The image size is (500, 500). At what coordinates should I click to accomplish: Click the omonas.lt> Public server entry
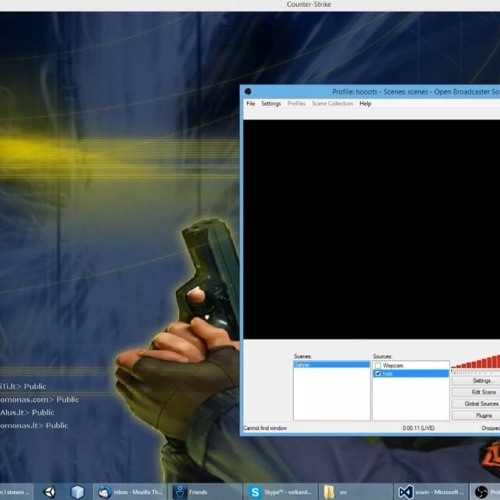click(x=34, y=426)
